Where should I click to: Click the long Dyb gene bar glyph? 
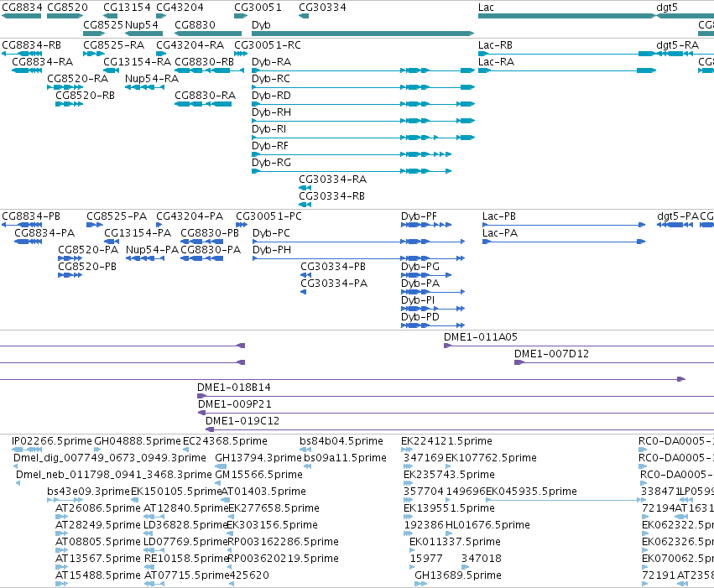pos(363,34)
